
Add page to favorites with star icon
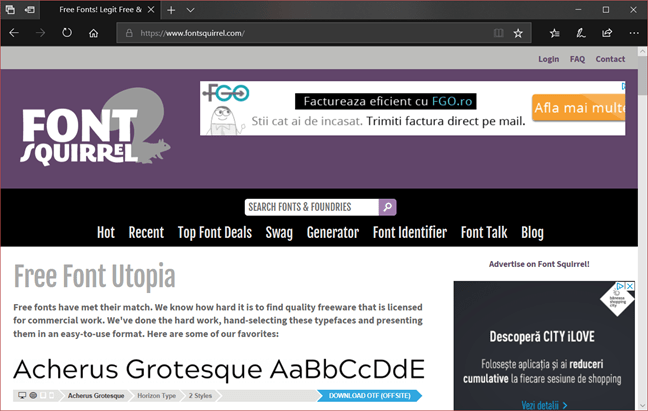tap(518, 32)
